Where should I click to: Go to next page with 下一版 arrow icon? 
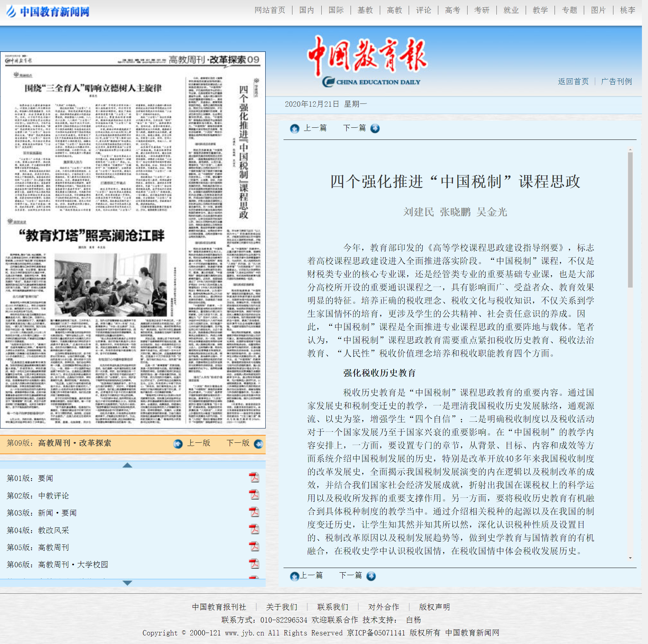pos(259,444)
